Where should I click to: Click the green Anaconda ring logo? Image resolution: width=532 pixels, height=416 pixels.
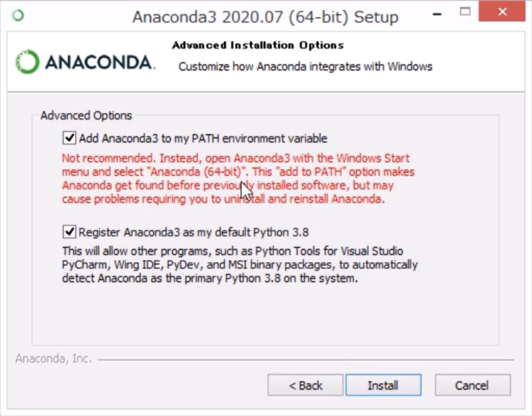(28, 62)
